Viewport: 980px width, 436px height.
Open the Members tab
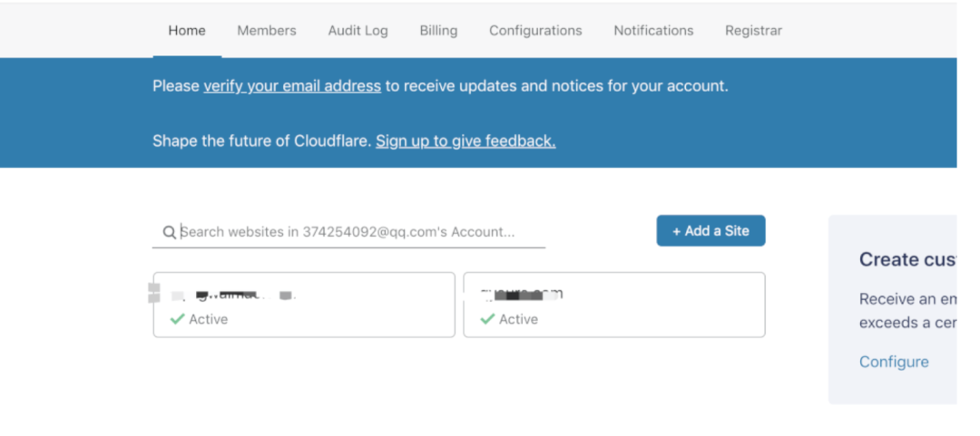coord(267,31)
